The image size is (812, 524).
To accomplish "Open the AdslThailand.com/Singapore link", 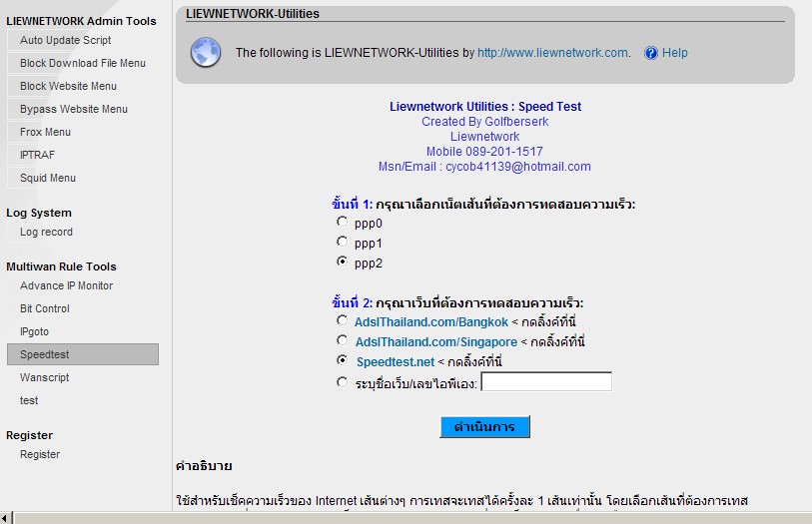I will pos(436,342).
